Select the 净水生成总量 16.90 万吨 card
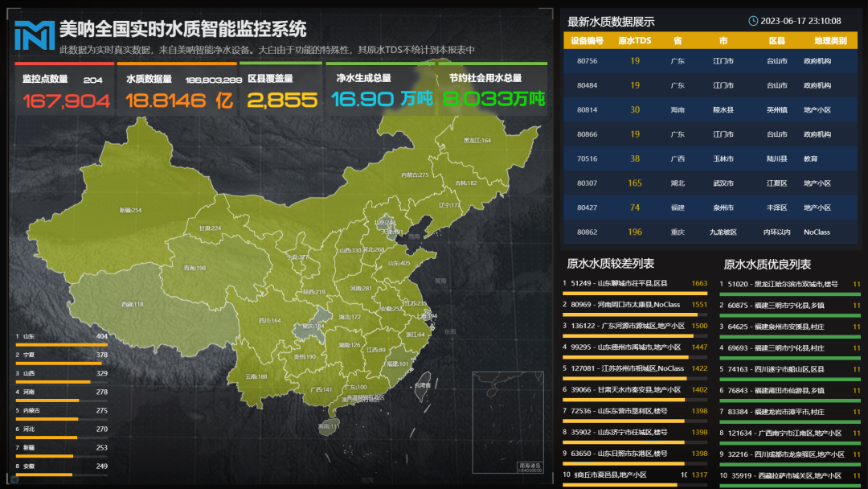The image size is (868, 489). coord(380,89)
